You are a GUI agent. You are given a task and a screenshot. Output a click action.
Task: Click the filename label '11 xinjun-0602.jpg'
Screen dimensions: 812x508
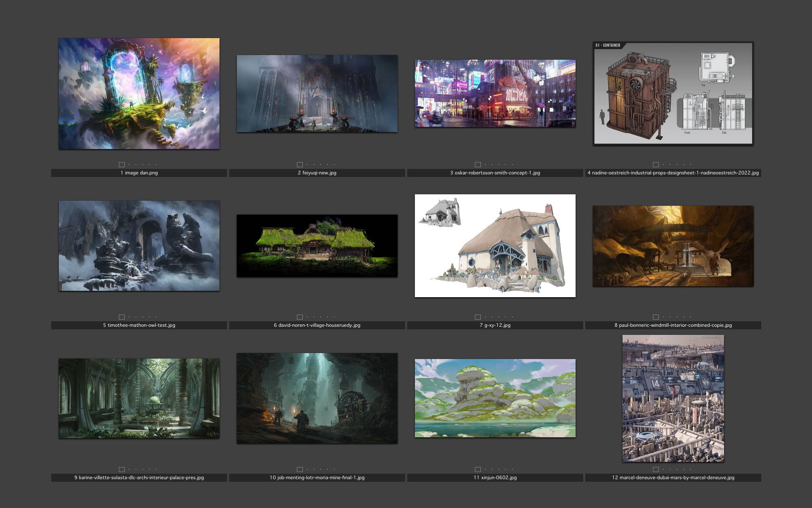(x=495, y=478)
